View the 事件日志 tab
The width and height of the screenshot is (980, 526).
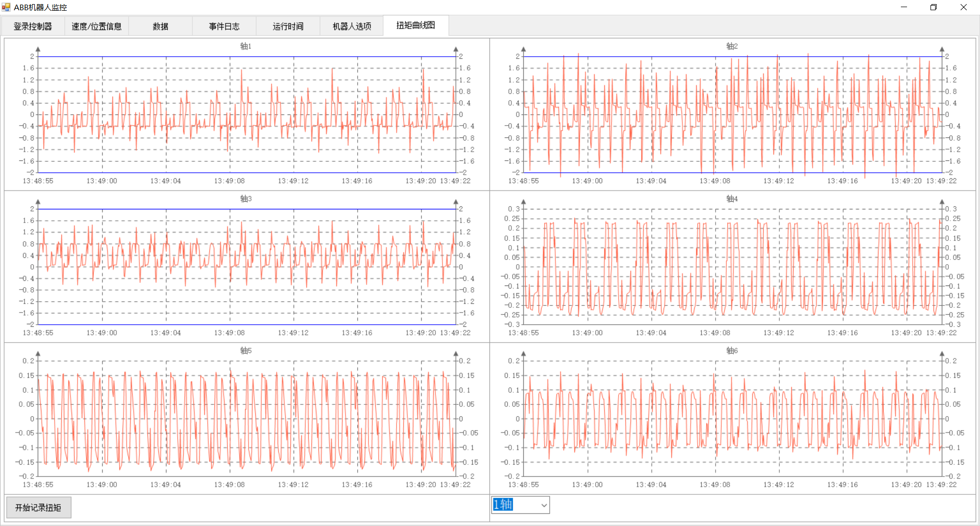point(224,26)
